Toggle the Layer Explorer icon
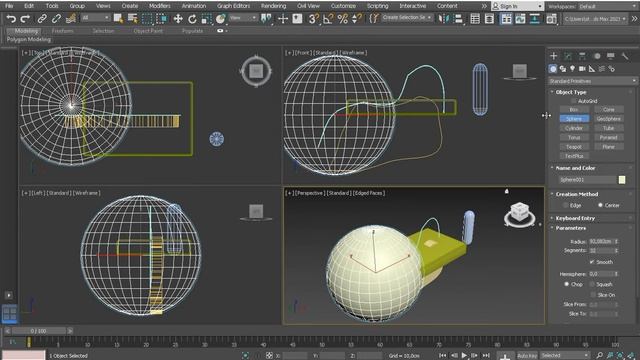The width and height of the screenshot is (640, 360). pyautogui.click(x=489, y=18)
